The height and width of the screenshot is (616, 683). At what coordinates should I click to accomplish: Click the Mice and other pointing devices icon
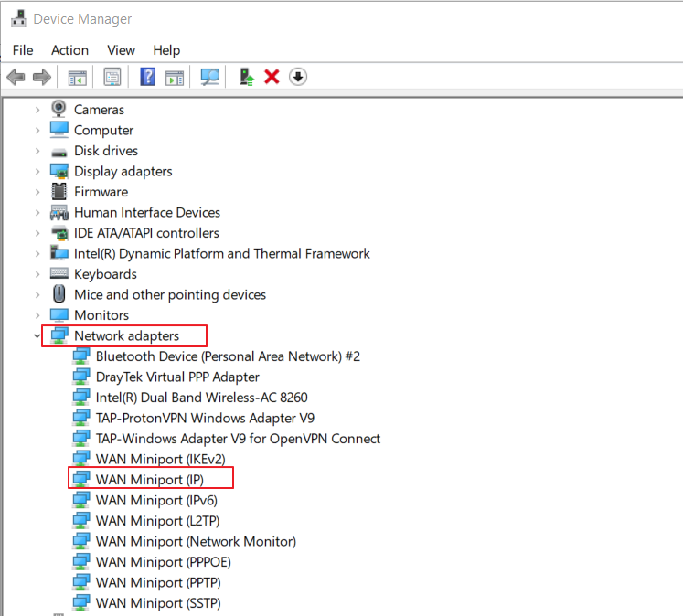coord(59,294)
